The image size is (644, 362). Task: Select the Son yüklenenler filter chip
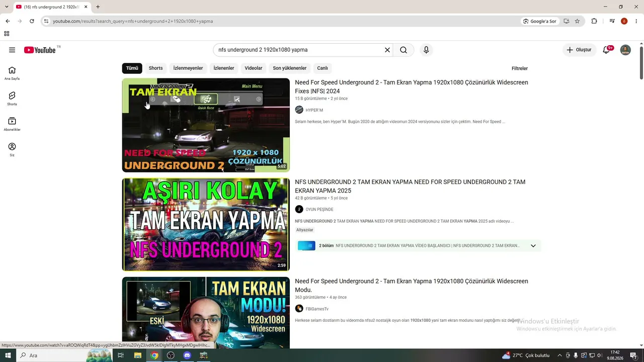290,68
